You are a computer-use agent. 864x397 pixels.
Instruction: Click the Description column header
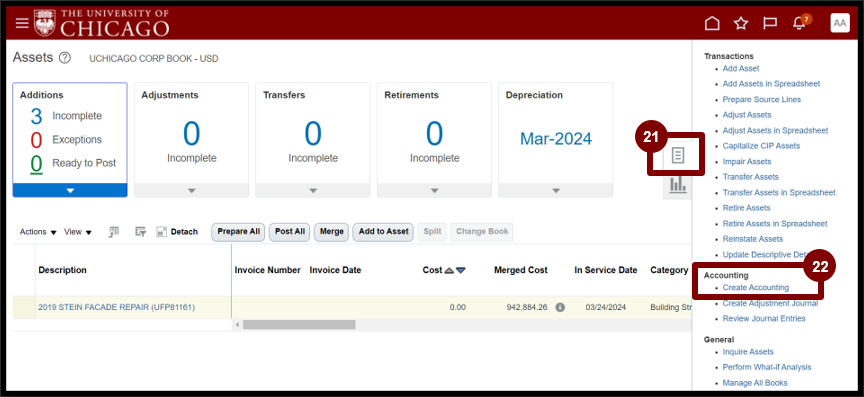[x=62, y=270]
